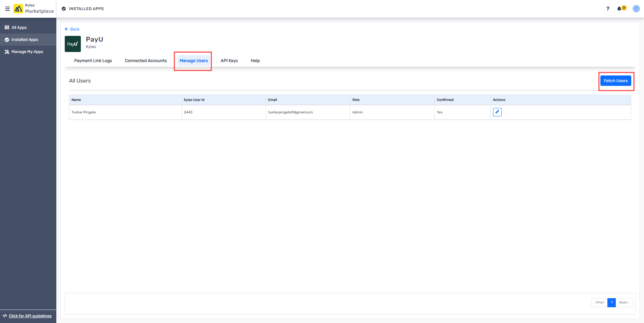Open the notifications bell icon
The width and height of the screenshot is (644, 323).
click(x=619, y=9)
